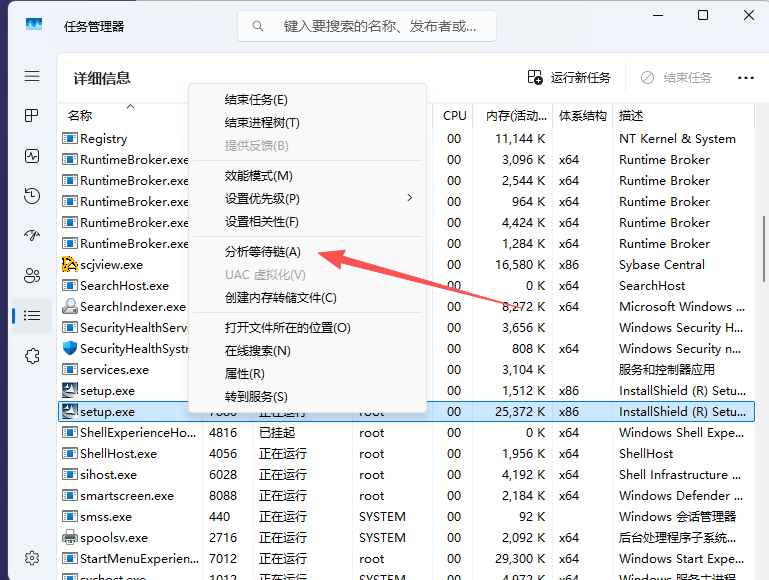Viewport: 769px width, 580px height.
Task: Choose 结束进程树(T) from context menu
Action: click(x=262, y=122)
